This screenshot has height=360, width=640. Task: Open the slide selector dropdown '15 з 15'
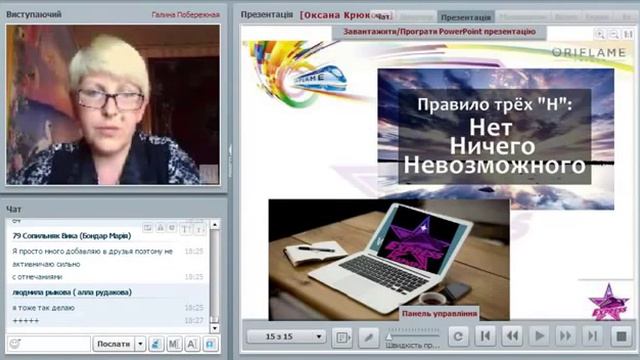[286, 337]
